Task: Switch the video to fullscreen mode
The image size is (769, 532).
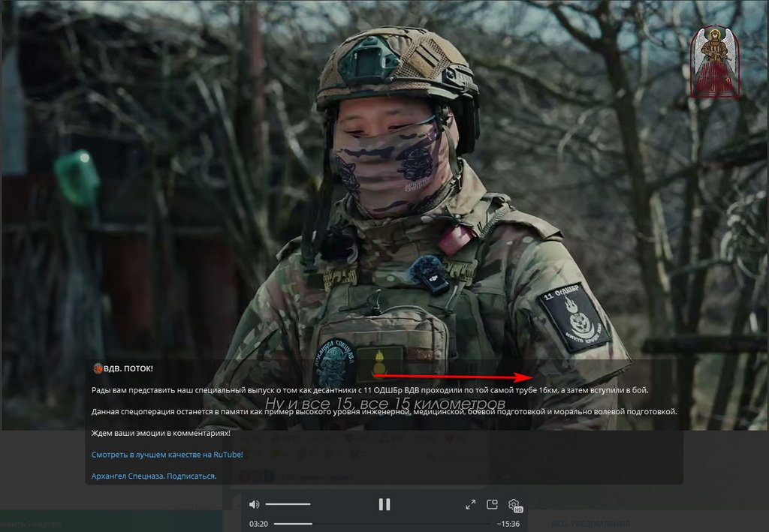Action: click(x=470, y=504)
